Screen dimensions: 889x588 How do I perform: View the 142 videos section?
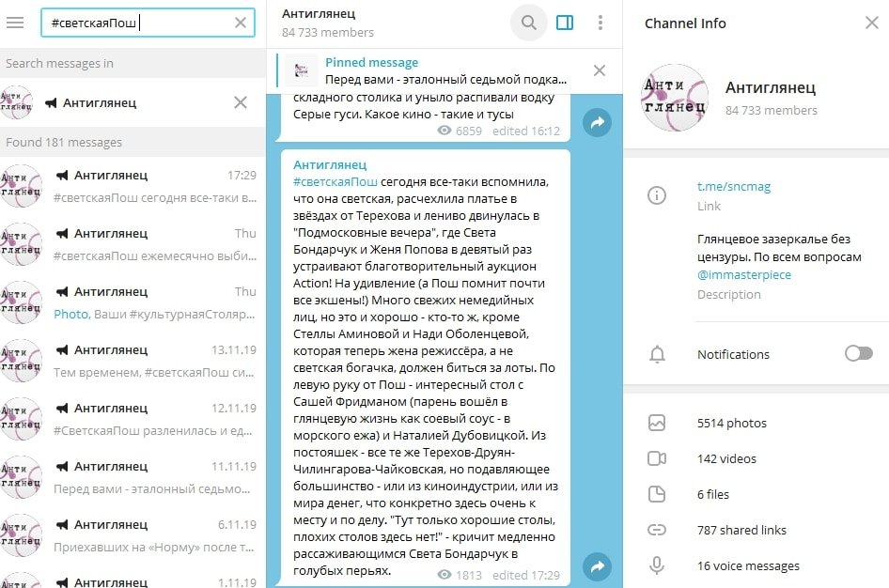(x=726, y=459)
